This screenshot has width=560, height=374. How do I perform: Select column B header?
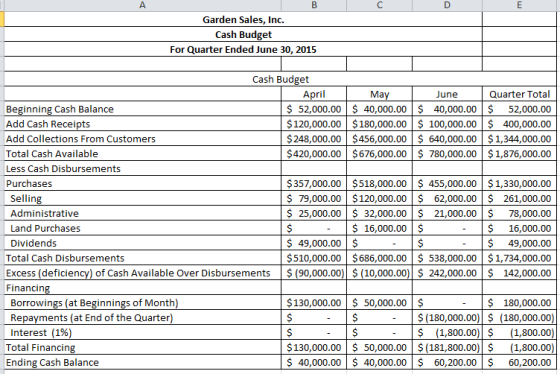314,5
